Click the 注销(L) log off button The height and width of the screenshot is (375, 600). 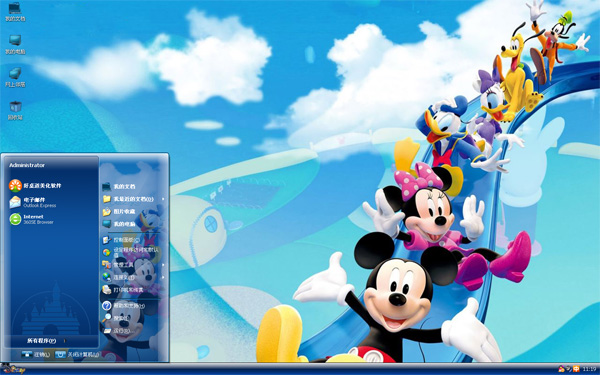(36, 354)
